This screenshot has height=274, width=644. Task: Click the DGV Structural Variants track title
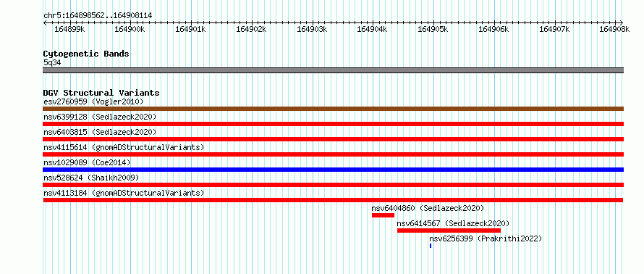(101, 93)
